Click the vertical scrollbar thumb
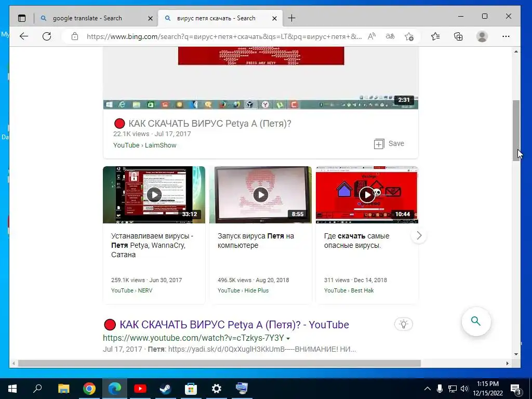Viewport: 532px width, 399px height. point(516,130)
